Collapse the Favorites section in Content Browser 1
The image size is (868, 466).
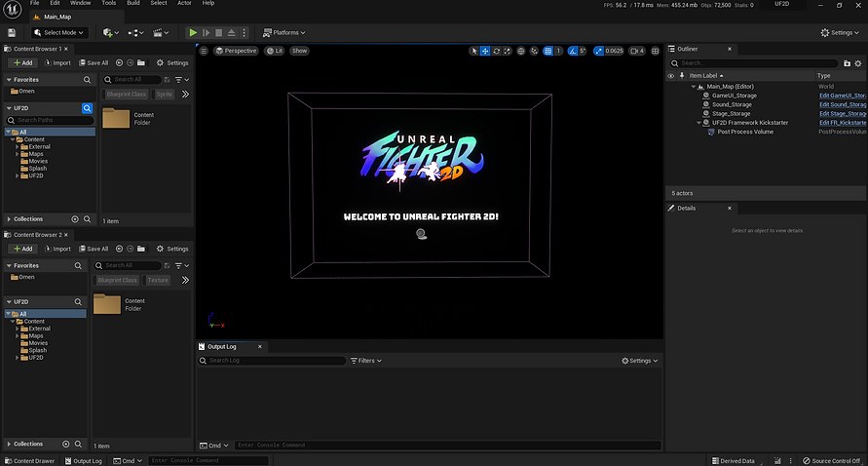[x=9, y=80]
